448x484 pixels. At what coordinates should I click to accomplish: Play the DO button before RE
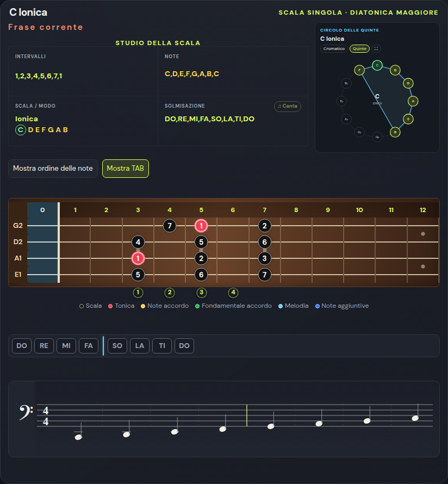tap(22, 346)
